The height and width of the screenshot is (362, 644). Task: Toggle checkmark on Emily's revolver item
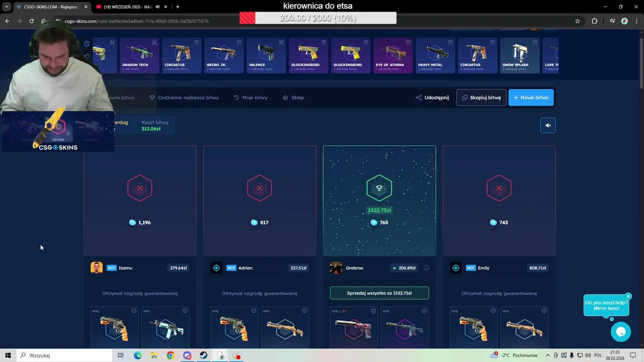(493, 311)
